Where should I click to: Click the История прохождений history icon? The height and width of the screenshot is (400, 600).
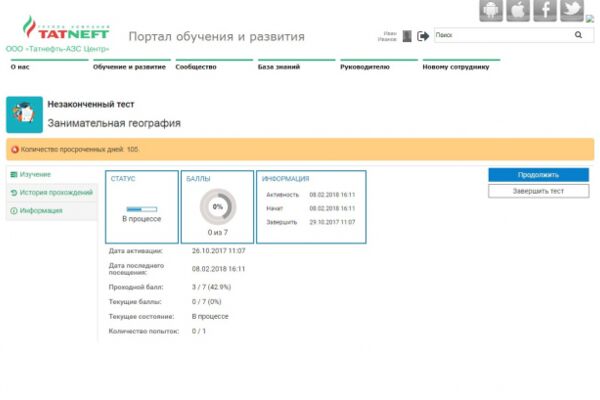14,193
